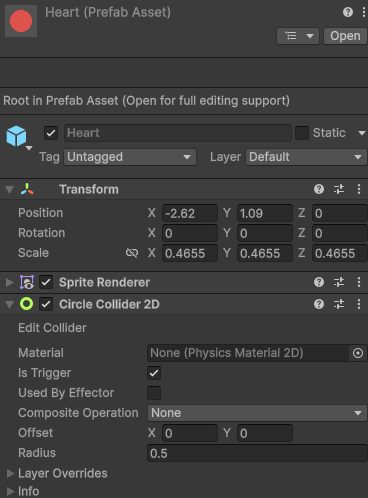
Task: Click the Scale label
Action: click(x=33, y=253)
